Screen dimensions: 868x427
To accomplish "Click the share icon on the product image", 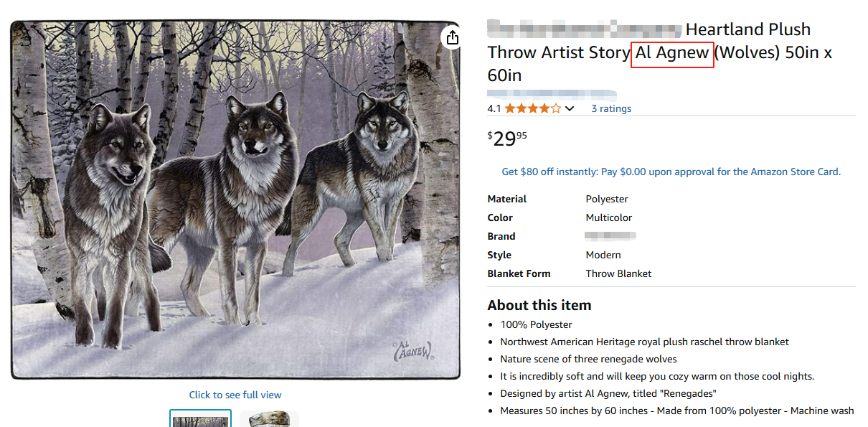I will click(x=452, y=37).
